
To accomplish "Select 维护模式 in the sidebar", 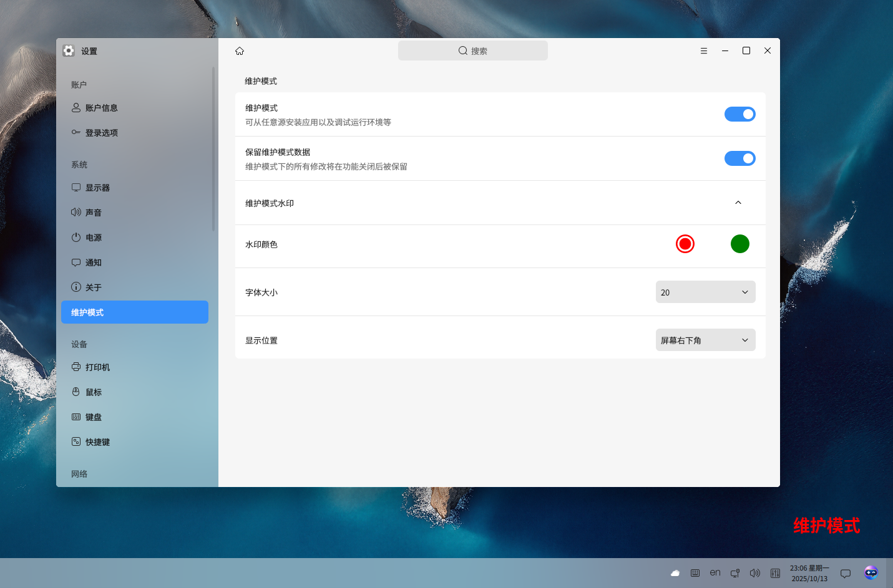I will (135, 312).
